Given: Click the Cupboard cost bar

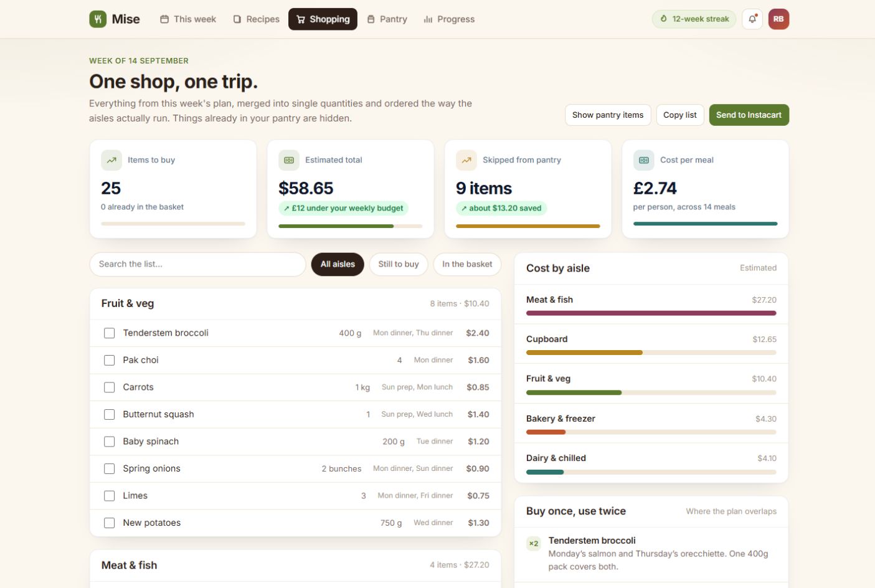Looking at the screenshot, I should (651, 353).
